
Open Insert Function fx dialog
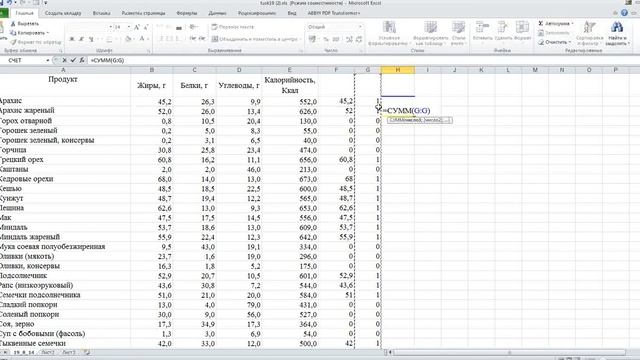(x=82, y=60)
